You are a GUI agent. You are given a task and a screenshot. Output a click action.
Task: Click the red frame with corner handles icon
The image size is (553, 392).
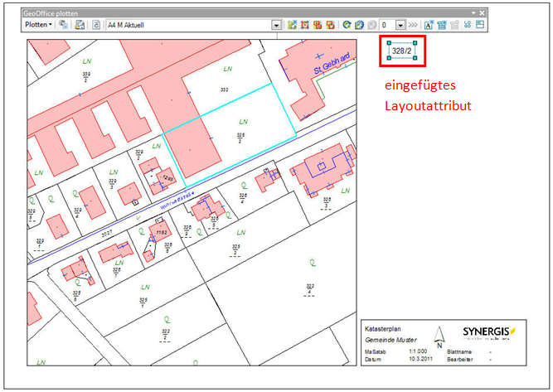(305, 25)
